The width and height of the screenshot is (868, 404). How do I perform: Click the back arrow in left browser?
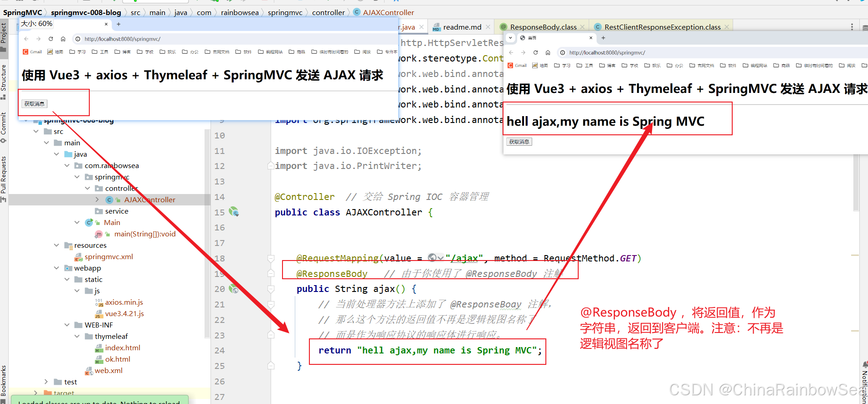click(x=26, y=39)
